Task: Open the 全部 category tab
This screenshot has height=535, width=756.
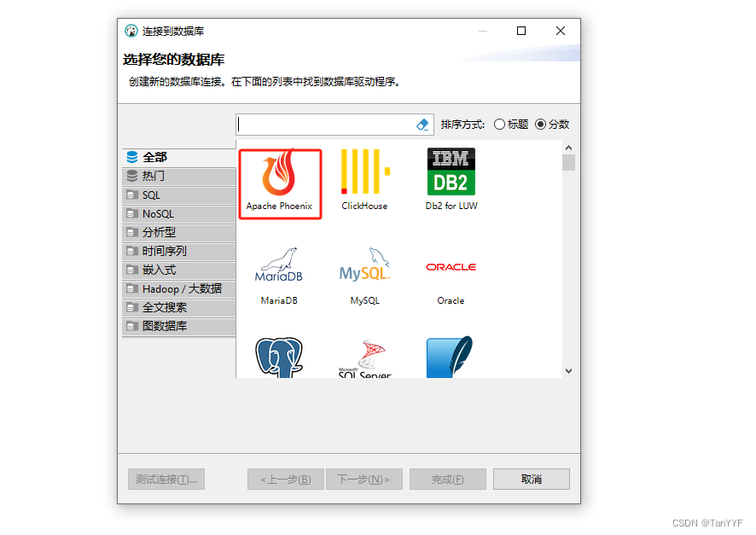Action: [179, 157]
